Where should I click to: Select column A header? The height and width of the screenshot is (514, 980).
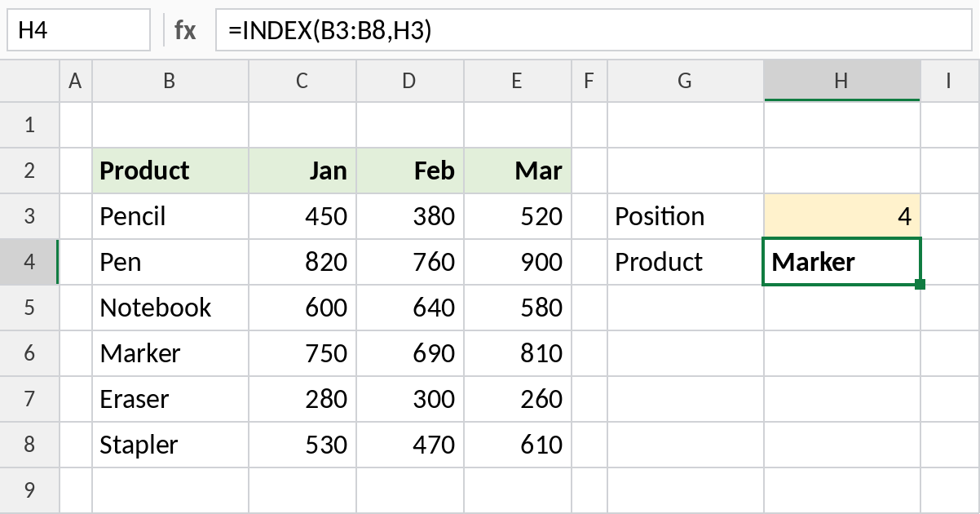pyautogui.click(x=76, y=80)
